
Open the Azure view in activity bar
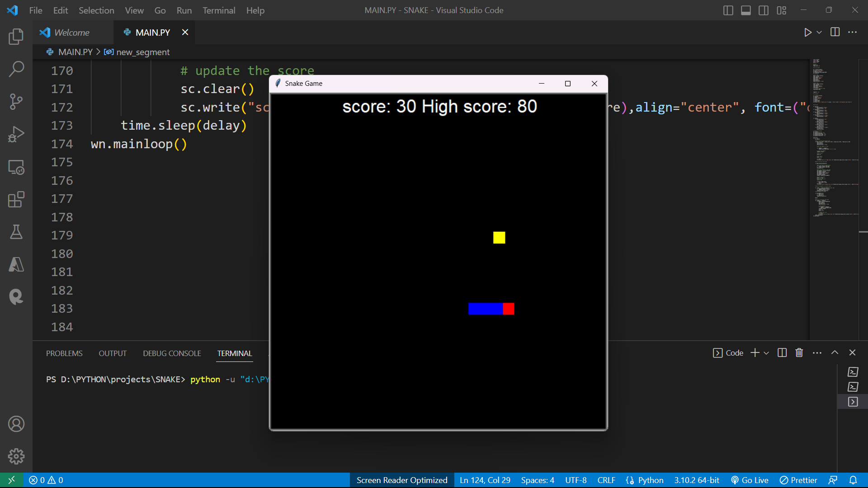[16, 264]
